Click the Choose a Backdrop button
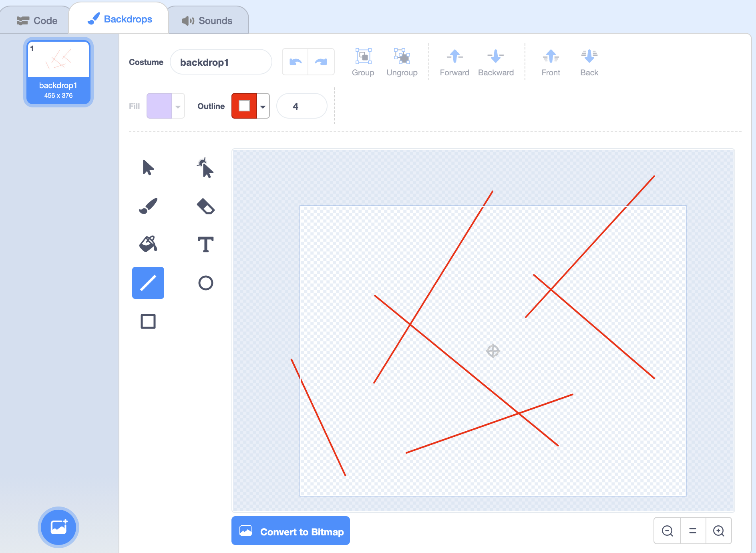This screenshot has height=553, width=756. tap(58, 527)
